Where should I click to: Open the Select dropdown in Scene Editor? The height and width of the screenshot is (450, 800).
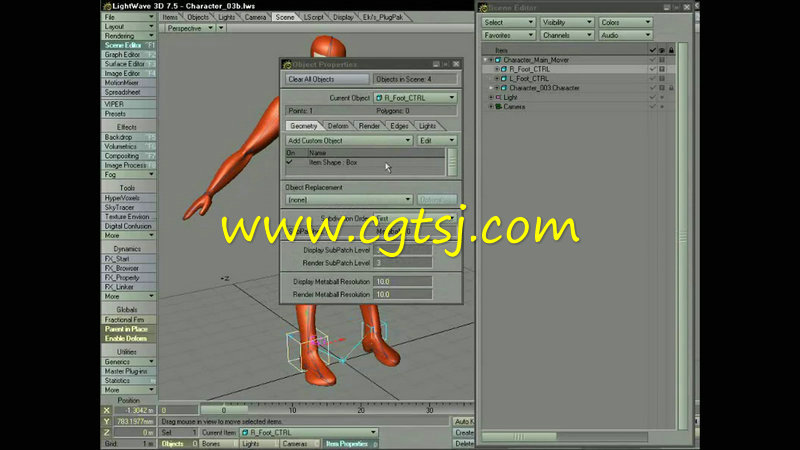[508, 22]
